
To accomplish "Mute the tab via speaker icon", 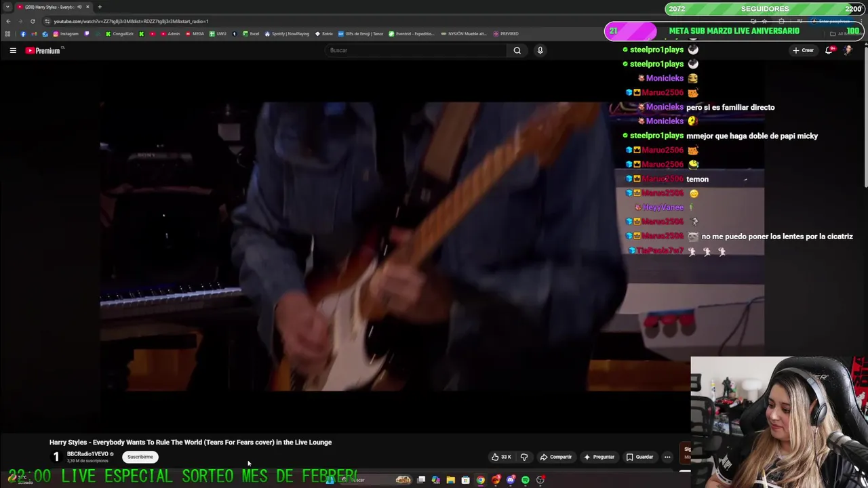I will coord(79,7).
